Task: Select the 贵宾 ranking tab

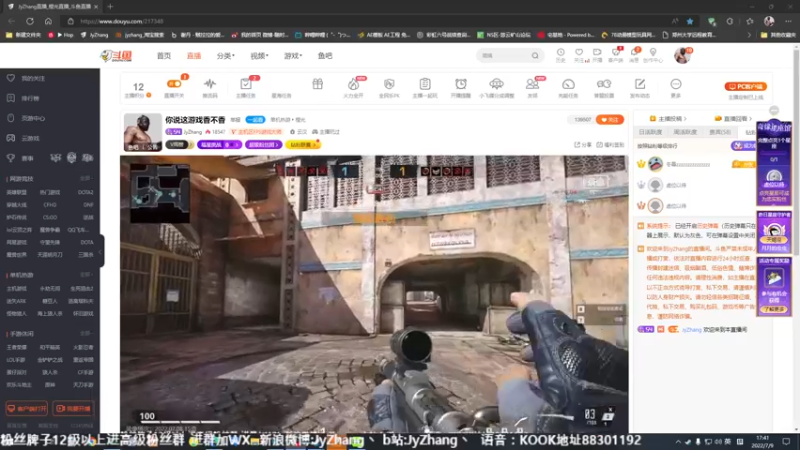Action: [720, 132]
